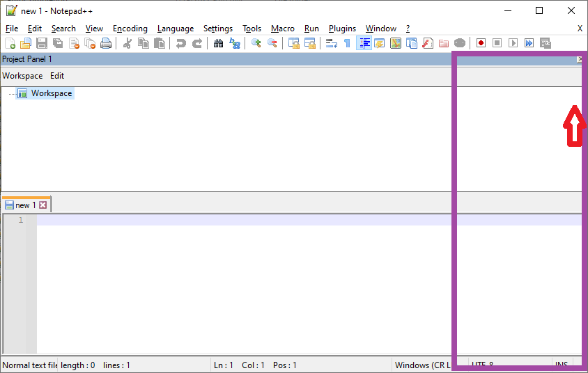Image resolution: width=588 pixels, height=373 pixels.
Task: Redo the action via toolbar arrow
Action: [x=197, y=43]
